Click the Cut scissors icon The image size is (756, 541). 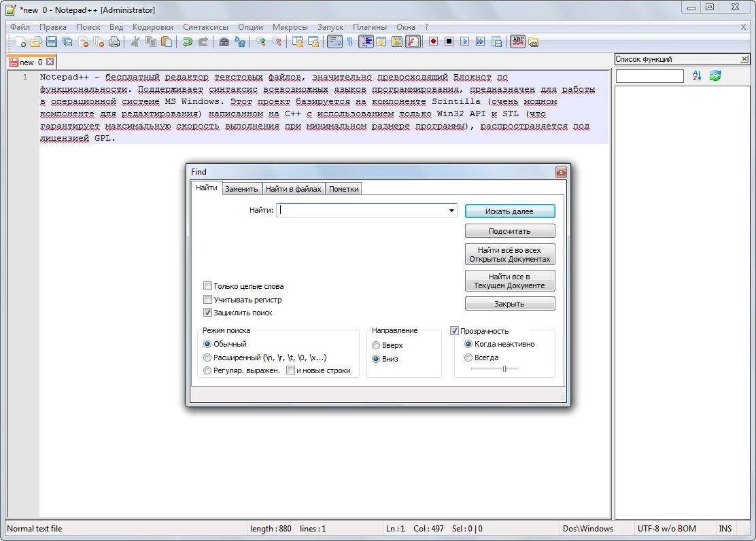point(135,42)
